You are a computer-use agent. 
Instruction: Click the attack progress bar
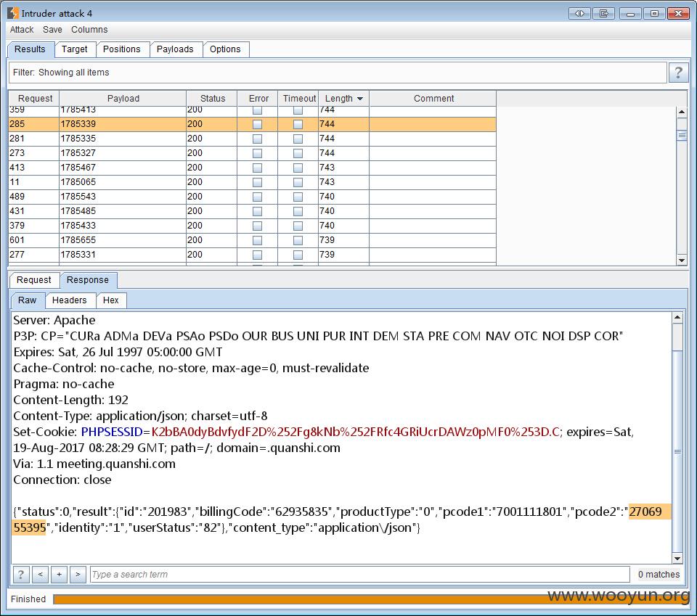pos(371,599)
